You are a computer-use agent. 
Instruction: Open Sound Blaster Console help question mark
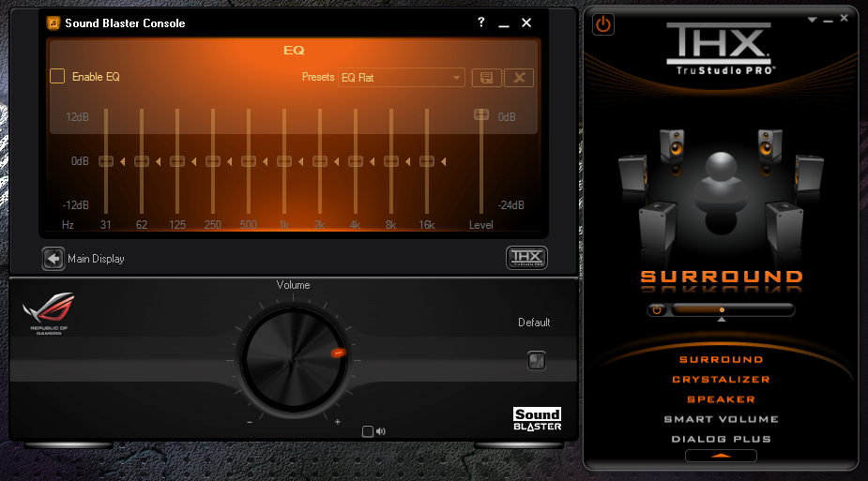point(481,23)
